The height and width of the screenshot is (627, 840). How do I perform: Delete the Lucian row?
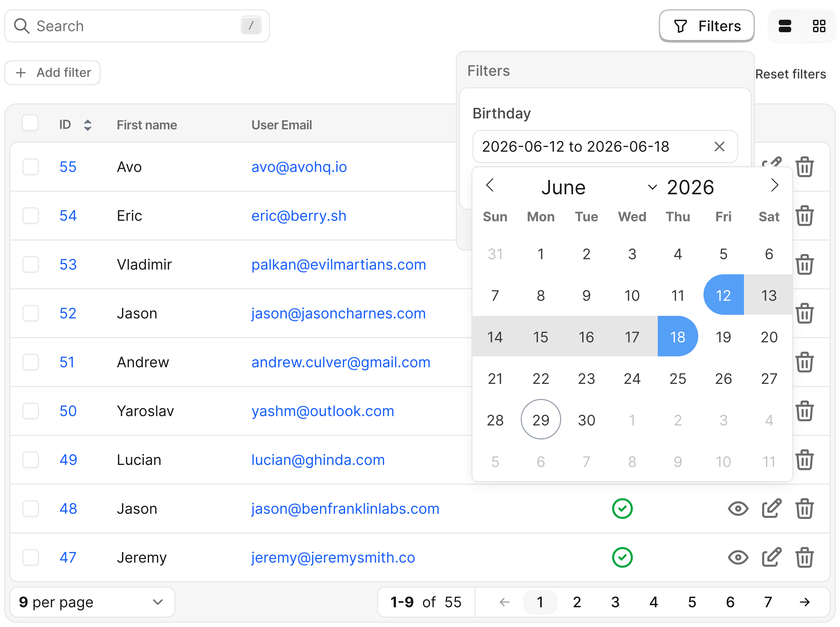pos(804,460)
